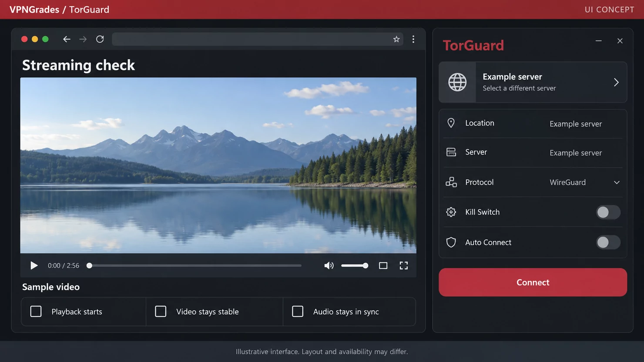Play the sample video
This screenshot has width=644, height=362.
click(34, 265)
